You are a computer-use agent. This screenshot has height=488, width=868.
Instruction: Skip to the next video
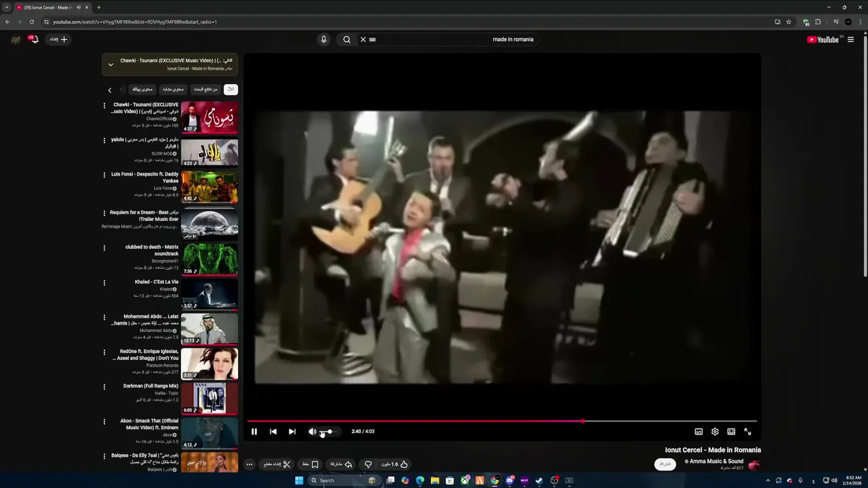point(292,432)
